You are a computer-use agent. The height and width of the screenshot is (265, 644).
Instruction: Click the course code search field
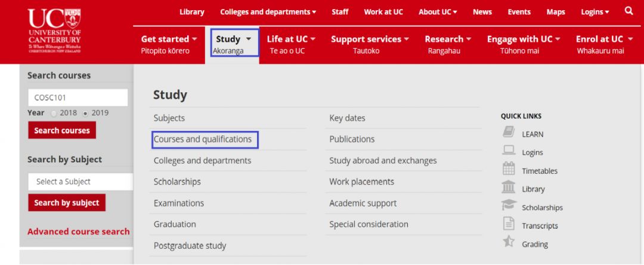click(78, 98)
